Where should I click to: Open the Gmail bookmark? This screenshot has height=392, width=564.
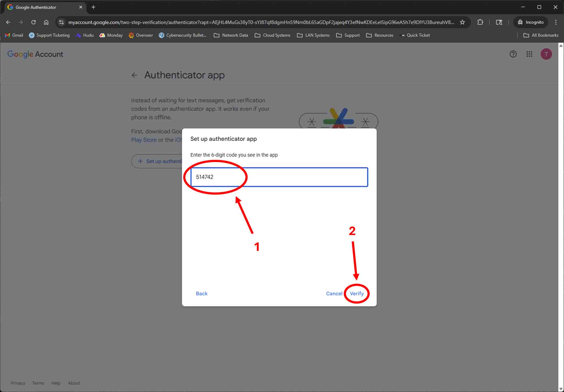(x=14, y=35)
